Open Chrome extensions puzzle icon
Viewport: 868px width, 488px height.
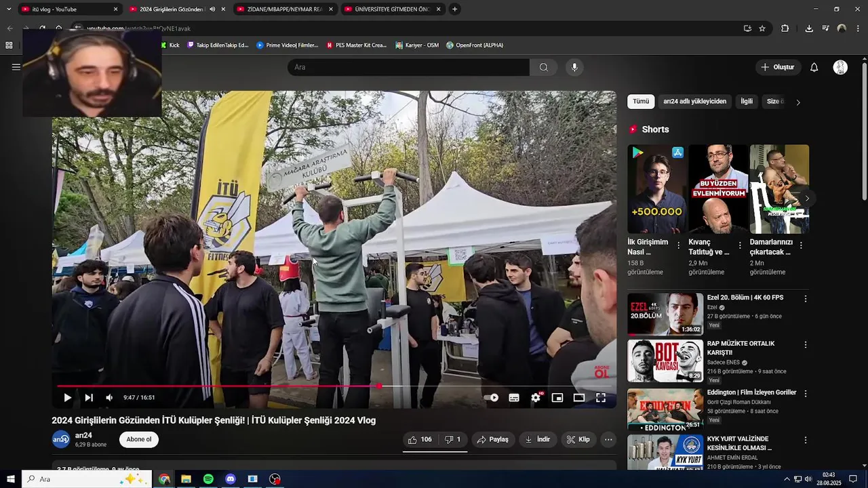point(785,28)
